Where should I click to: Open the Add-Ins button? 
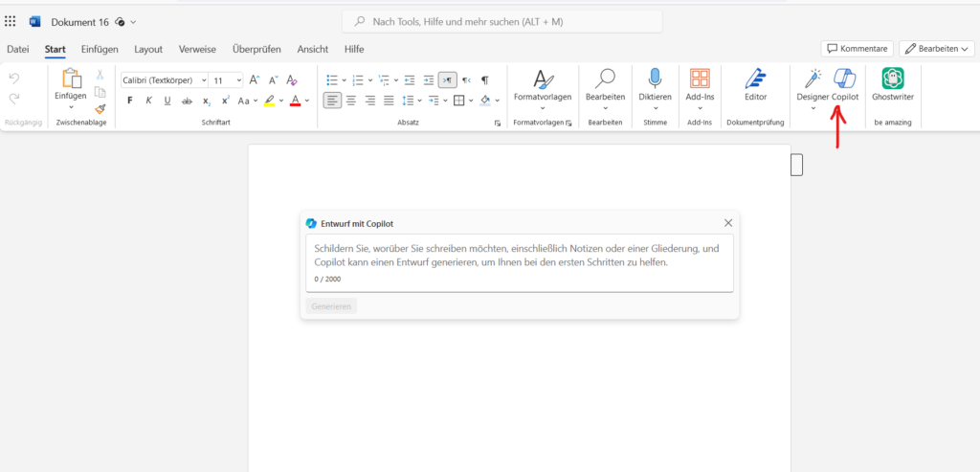tap(700, 88)
